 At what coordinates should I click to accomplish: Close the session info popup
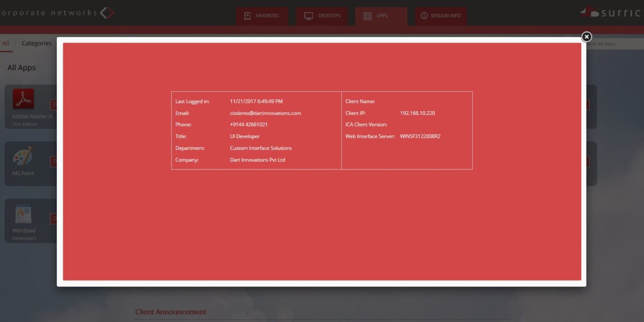coord(587,36)
